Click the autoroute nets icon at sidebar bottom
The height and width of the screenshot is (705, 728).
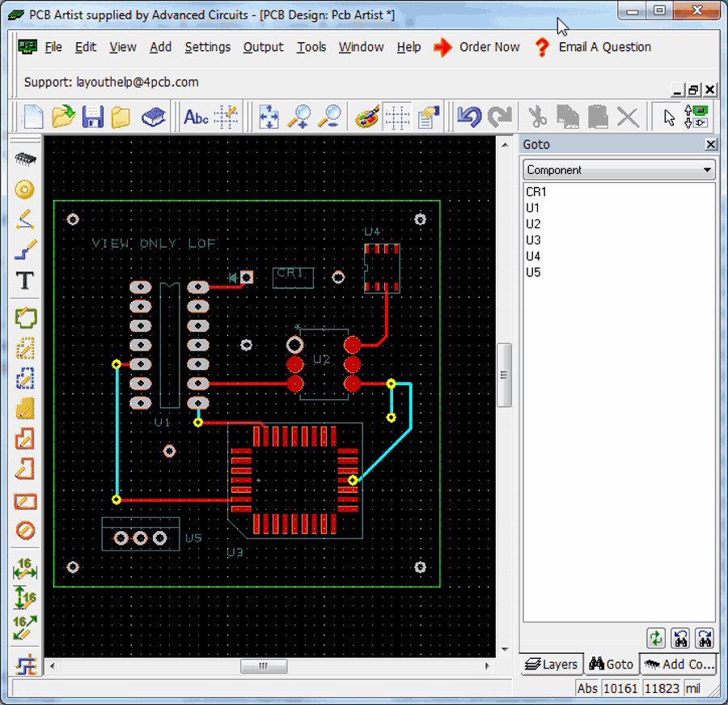(x=26, y=665)
